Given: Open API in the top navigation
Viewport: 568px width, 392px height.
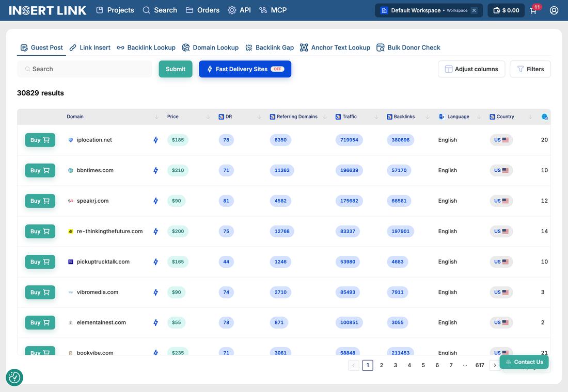Looking at the screenshot, I should [240, 10].
